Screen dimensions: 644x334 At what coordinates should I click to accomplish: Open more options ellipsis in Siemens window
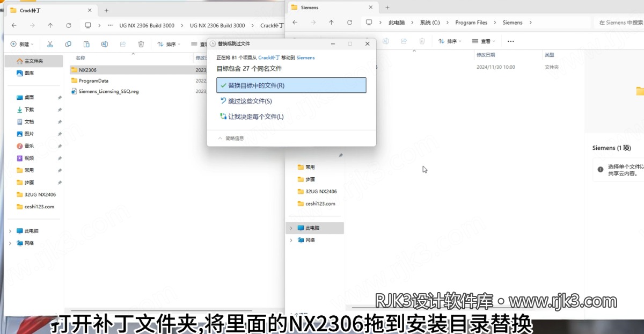point(510,41)
